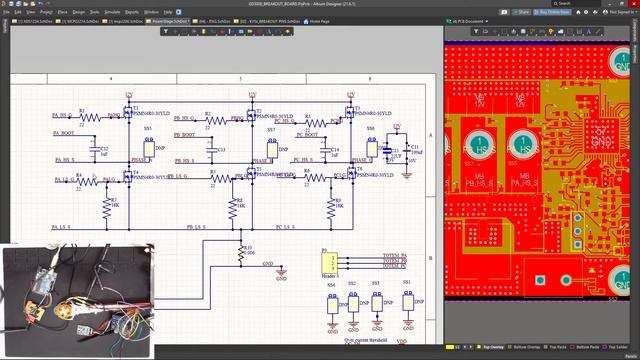Select the Bottom Paste layer tab
The image size is (640, 360).
tap(585, 347)
